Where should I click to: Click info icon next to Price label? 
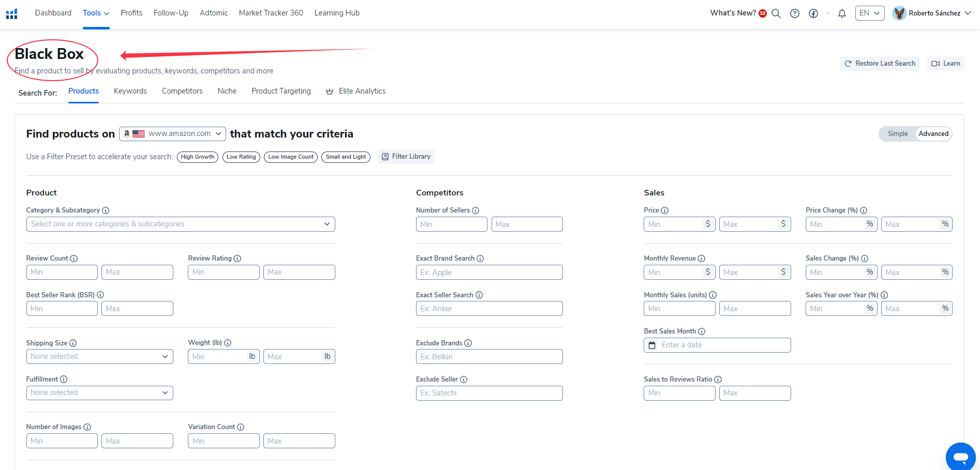pos(665,210)
